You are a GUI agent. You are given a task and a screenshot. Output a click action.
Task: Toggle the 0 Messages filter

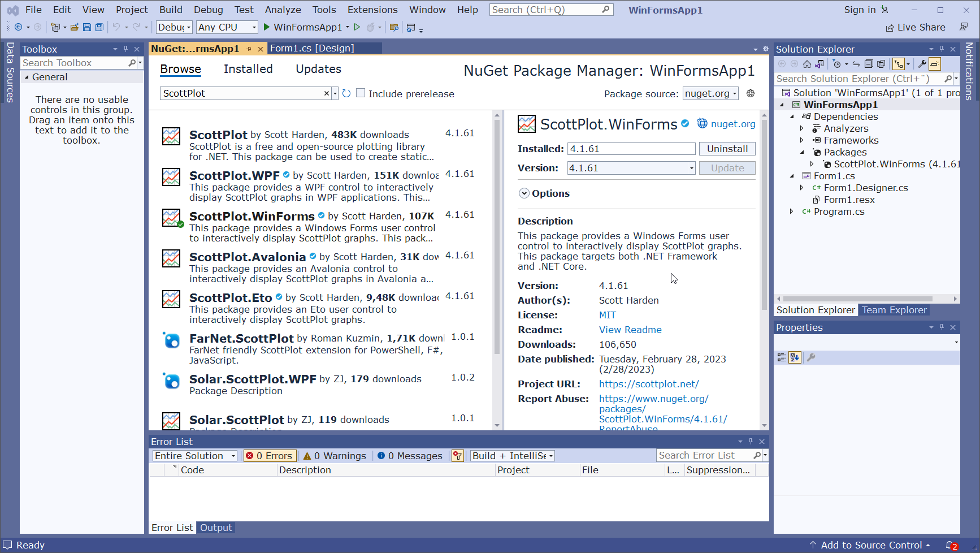410,456
